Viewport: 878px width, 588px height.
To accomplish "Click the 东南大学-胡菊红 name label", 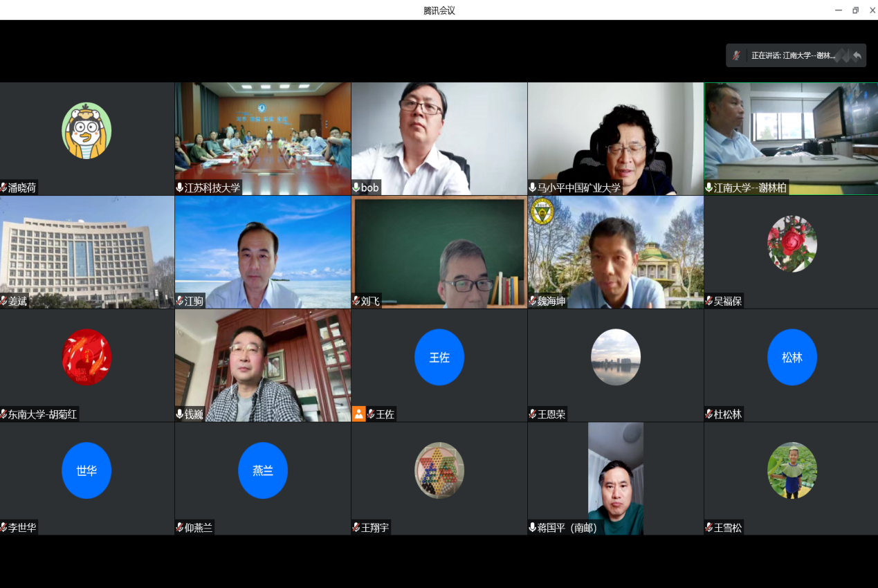I will point(43,414).
